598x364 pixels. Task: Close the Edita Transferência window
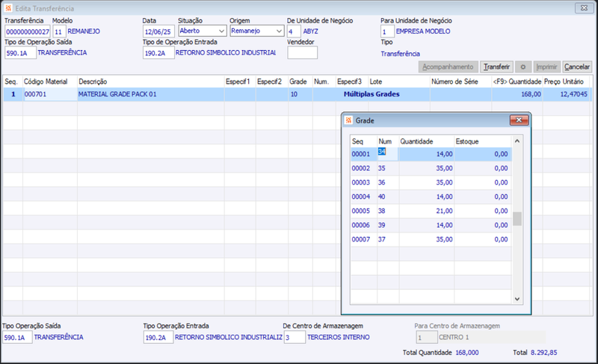584,7
